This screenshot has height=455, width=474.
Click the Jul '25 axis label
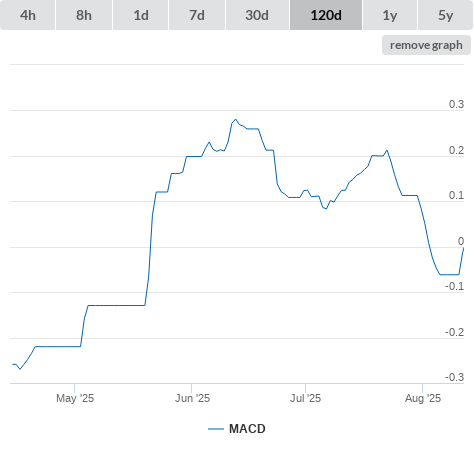click(305, 398)
